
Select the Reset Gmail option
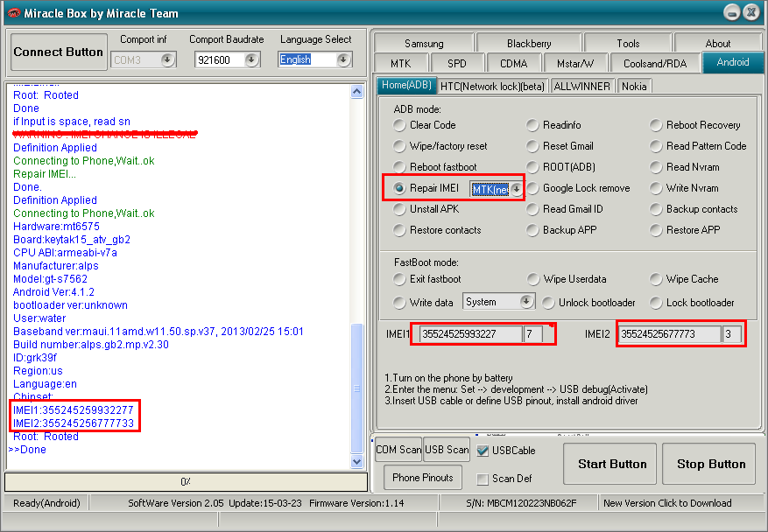point(560,146)
